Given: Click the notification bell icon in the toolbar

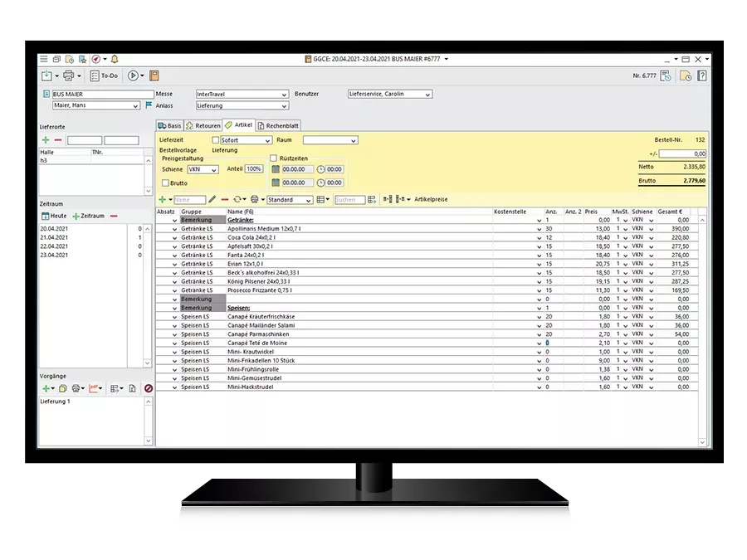Looking at the screenshot, I should point(115,59).
